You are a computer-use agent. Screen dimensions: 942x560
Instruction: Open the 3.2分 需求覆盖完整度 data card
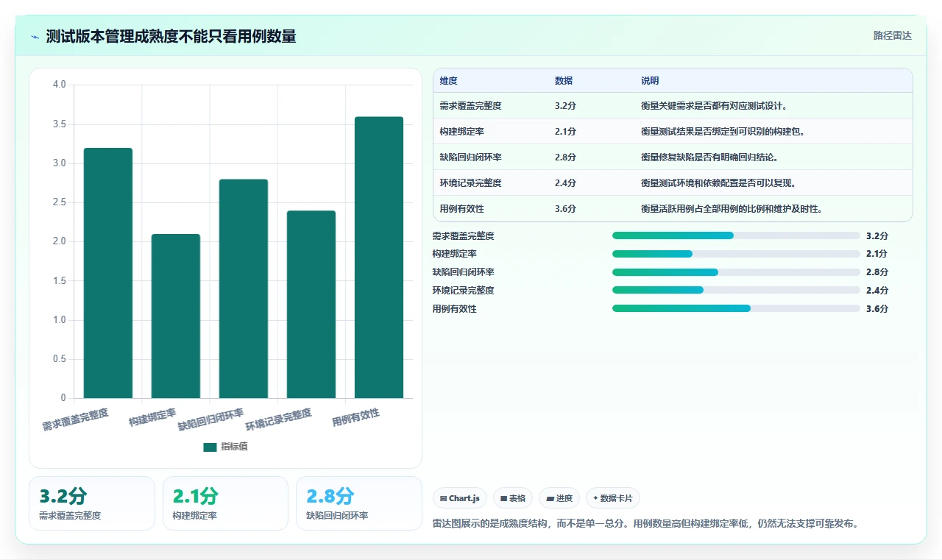(x=92, y=503)
